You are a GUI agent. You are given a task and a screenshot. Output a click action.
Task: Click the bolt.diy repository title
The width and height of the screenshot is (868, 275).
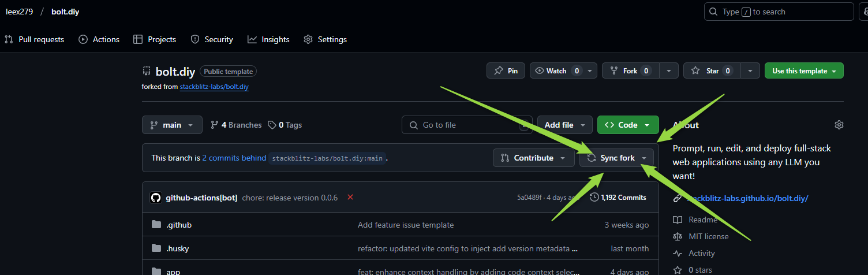click(x=175, y=72)
